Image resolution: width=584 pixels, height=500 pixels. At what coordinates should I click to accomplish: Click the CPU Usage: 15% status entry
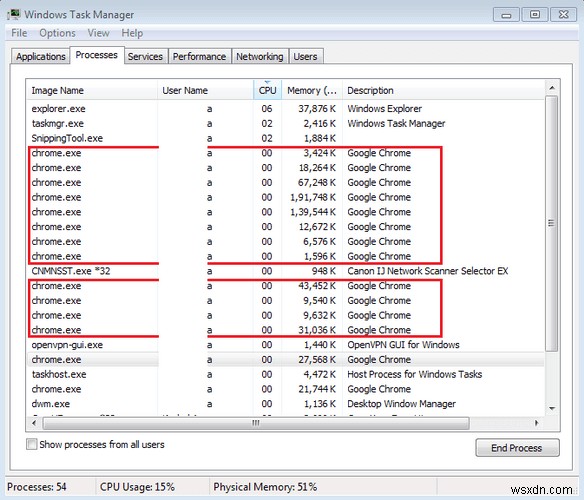137,487
